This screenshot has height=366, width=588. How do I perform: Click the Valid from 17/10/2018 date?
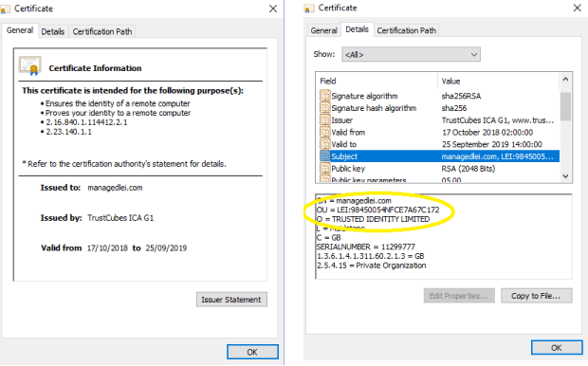click(107, 247)
